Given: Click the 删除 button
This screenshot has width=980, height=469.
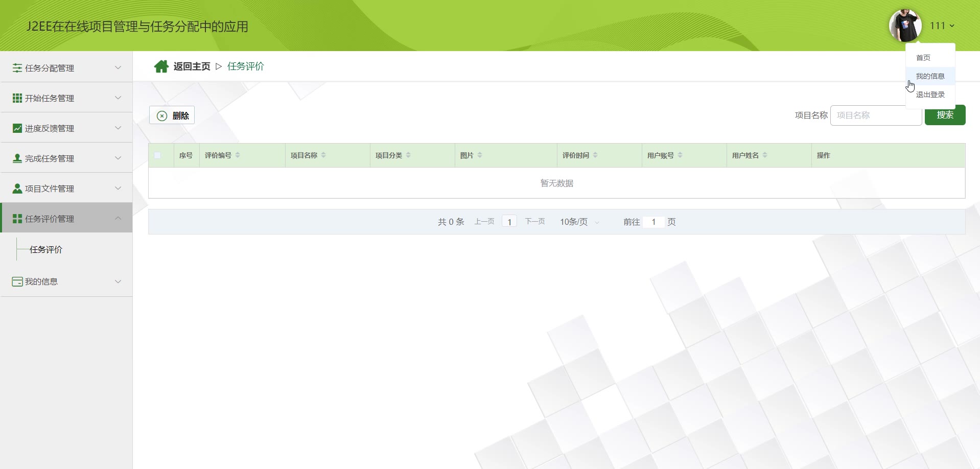Looking at the screenshot, I should [x=172, y=115].
